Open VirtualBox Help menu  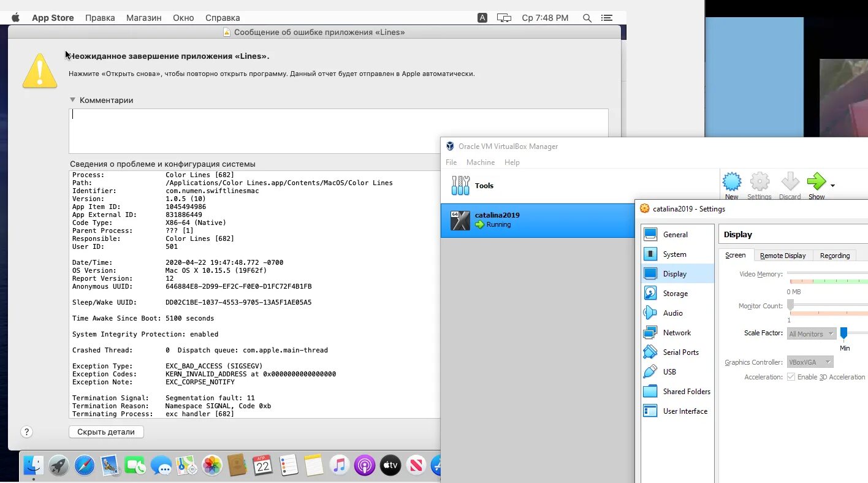pos(512,162)
